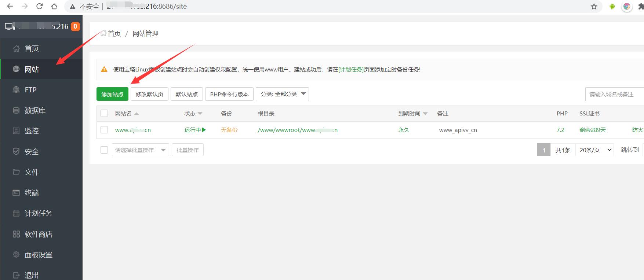
Task: Click the database icon in the sidebar
Action: 16,110
